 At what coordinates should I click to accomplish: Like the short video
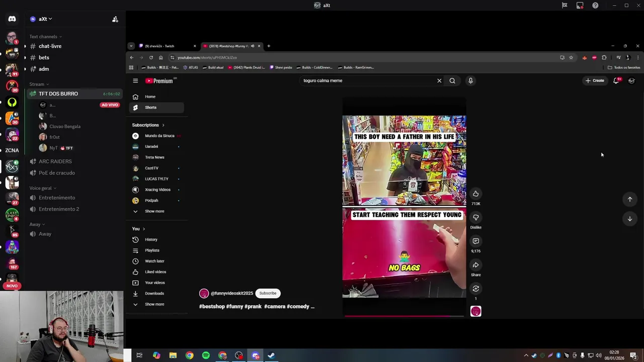click(475, 194)
